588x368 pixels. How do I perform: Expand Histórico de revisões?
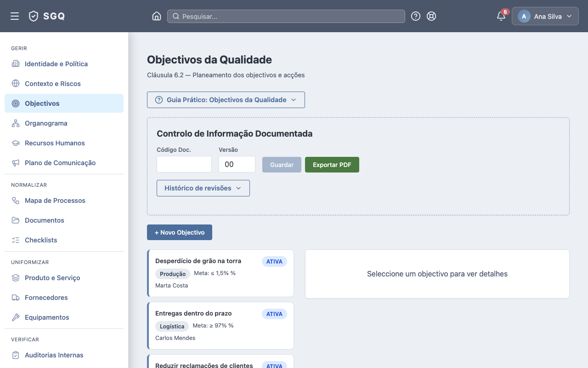(x=203, y=188)
